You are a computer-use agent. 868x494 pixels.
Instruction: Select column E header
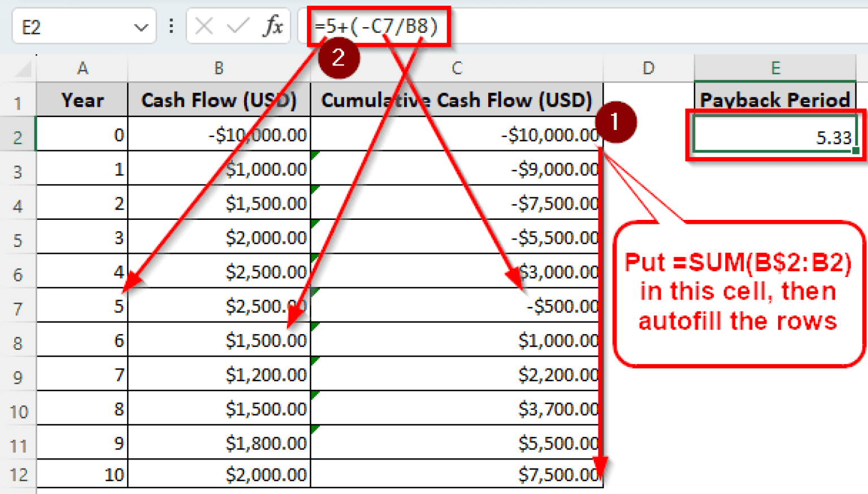click(775, 67)
